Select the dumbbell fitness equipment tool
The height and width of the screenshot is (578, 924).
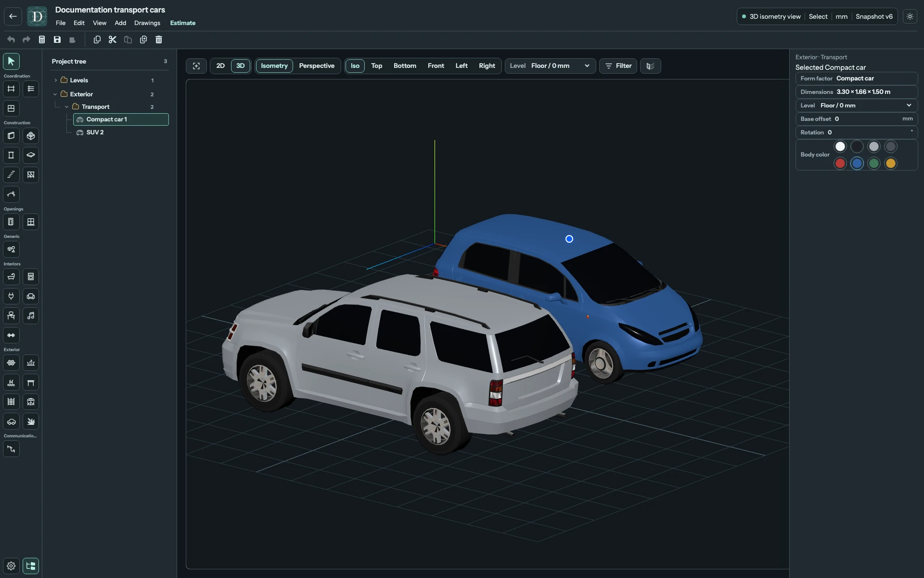11,335
